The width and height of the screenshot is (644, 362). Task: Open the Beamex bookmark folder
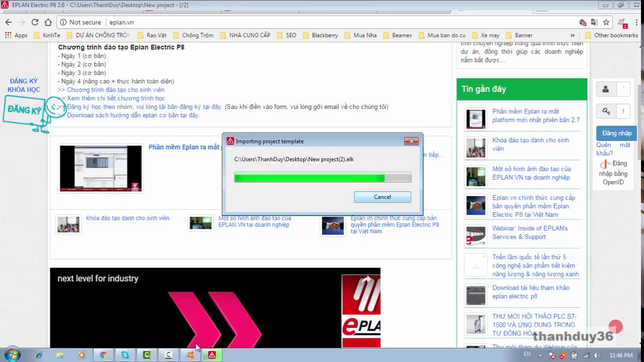396,35
